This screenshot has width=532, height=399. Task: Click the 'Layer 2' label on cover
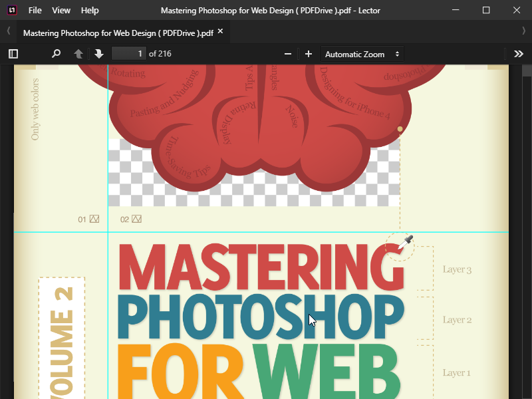457,320
